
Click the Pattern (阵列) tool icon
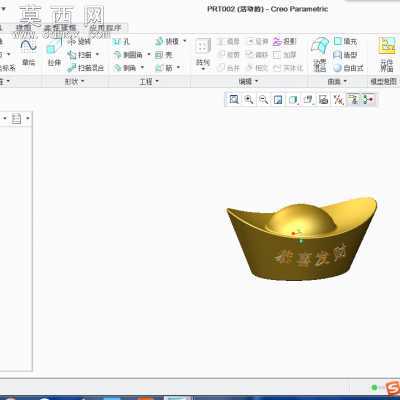[x=203, y=47]
